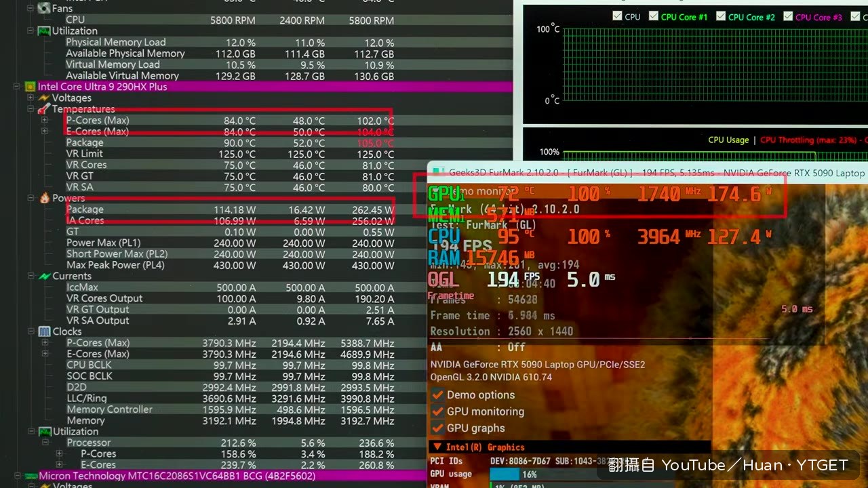Toggle the GPU monitoring checkbox in FurMark

(437, 411)
